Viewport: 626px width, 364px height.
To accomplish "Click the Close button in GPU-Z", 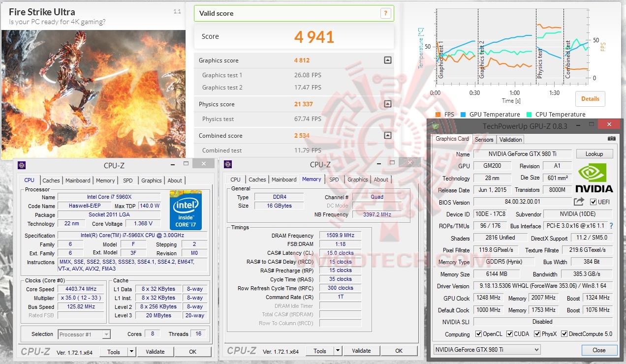I will (599, 350).
